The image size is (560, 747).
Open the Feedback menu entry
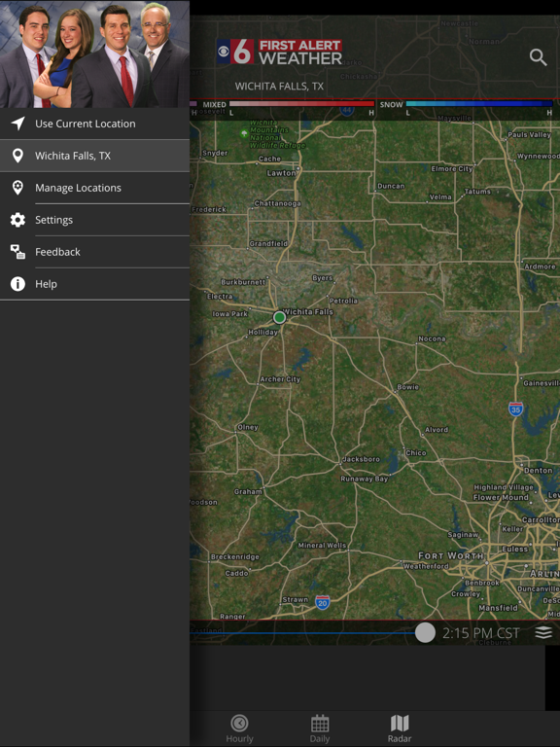tap(94, 252)
